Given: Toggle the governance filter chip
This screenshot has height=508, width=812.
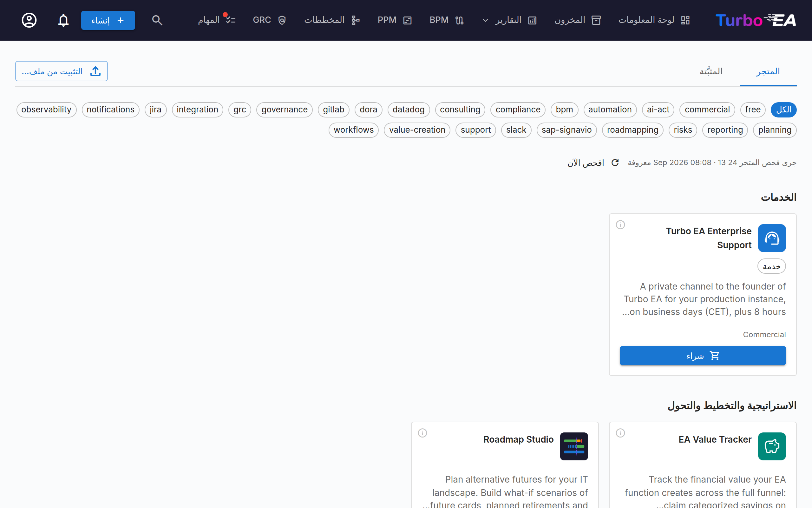Looking at the screenshot, I should point(284,110).
